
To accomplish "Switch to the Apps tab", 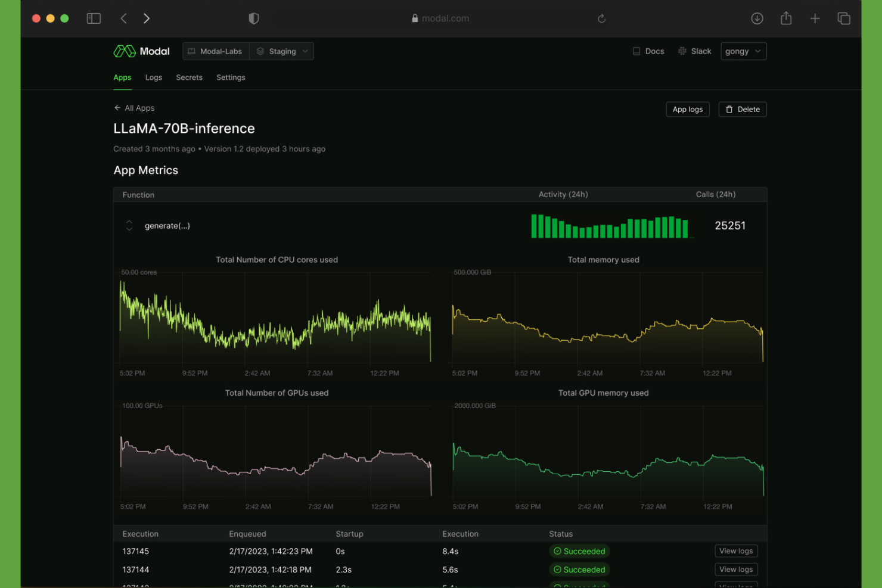I will click(122, 77).
